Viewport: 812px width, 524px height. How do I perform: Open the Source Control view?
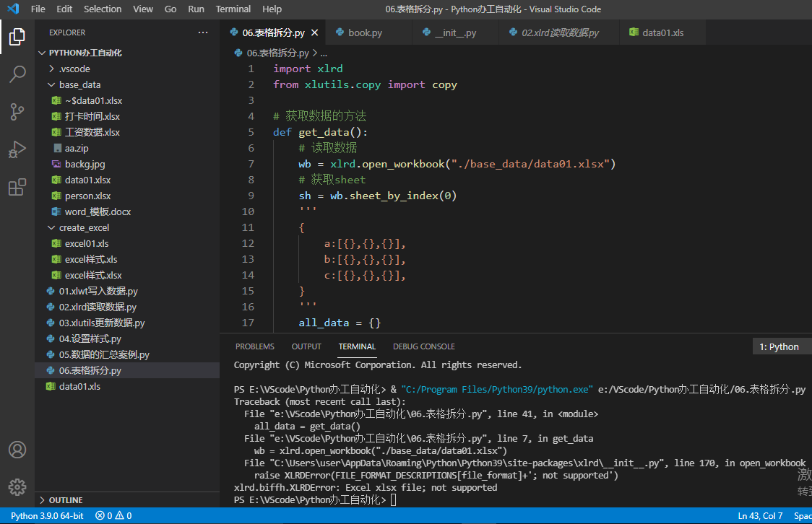(x=17, y=112)
